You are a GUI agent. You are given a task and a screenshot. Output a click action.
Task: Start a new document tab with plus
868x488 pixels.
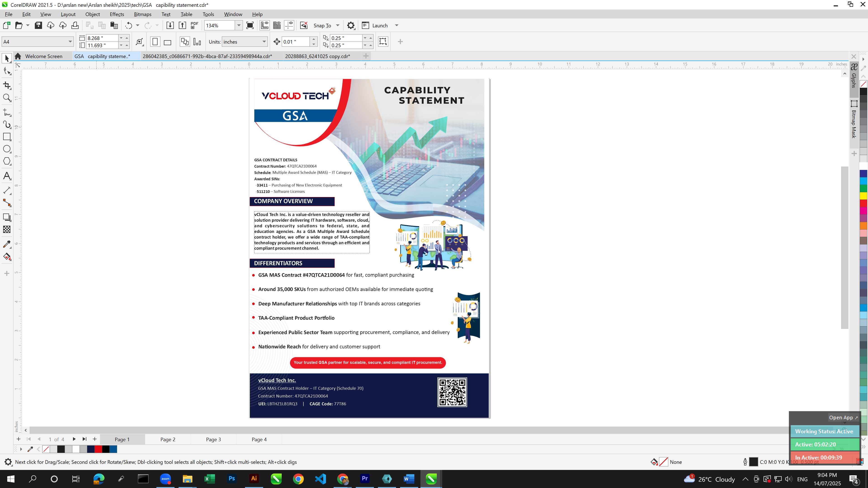tap(366, 56)
